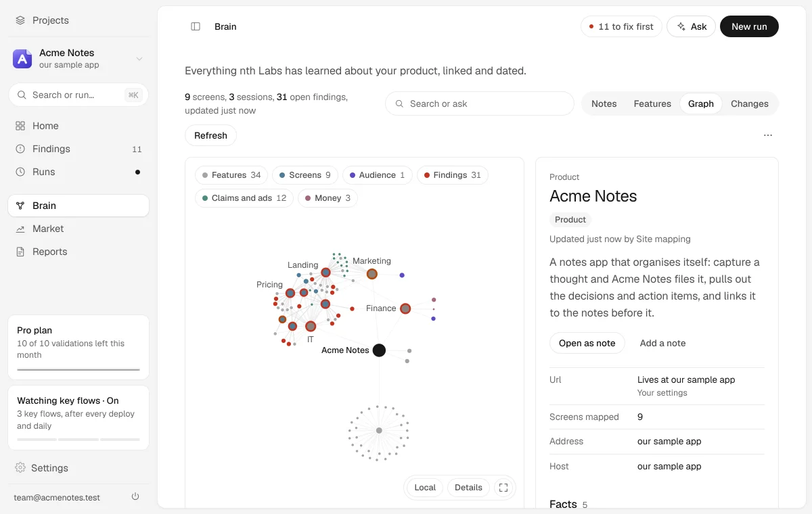Click the Product tag chip
812x514 pixels.
point(570,220)
